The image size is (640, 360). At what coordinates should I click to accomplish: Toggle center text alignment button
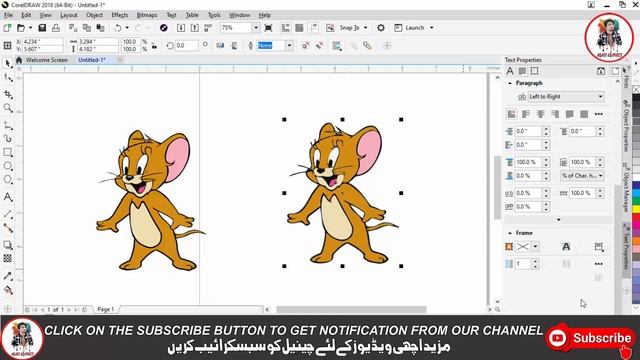click(540, 114)
